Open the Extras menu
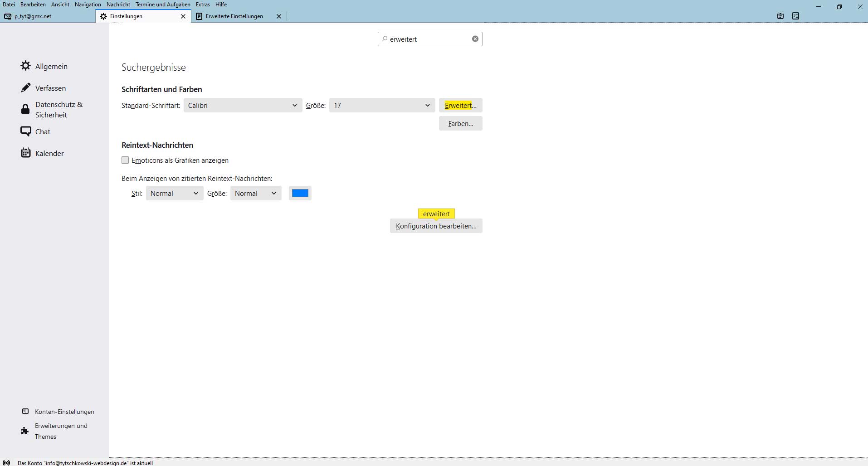 pyautogui.click(x=203, y=5)
